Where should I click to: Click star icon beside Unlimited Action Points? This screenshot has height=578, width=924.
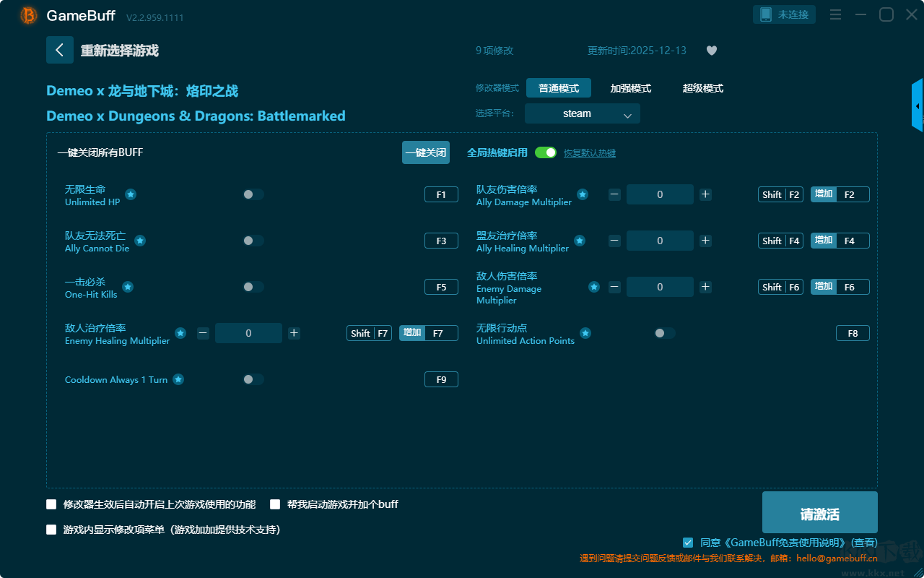click(x=585, y=333)
